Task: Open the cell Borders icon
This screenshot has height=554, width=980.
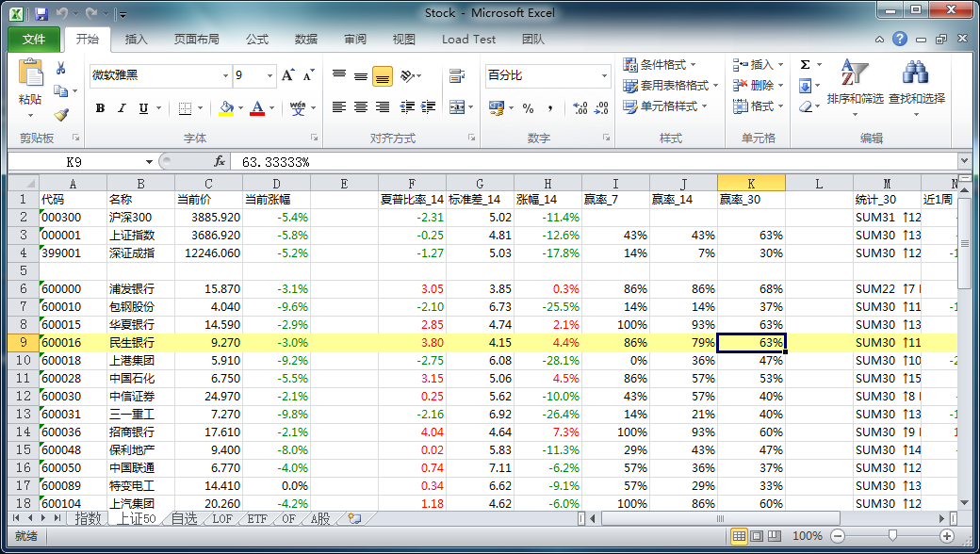Action: pos(185,108)
